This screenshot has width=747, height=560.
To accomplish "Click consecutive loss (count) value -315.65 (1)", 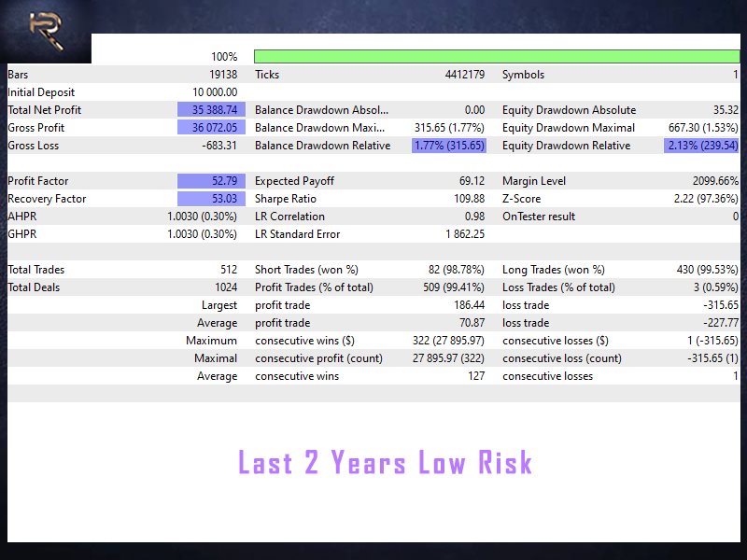I will (712, 358).
